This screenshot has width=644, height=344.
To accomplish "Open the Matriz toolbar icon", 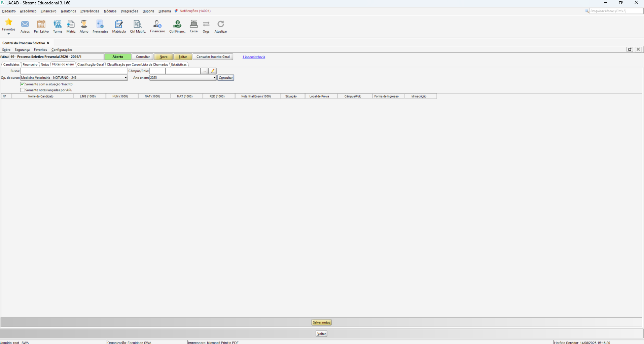I will [x=71, y=24].
